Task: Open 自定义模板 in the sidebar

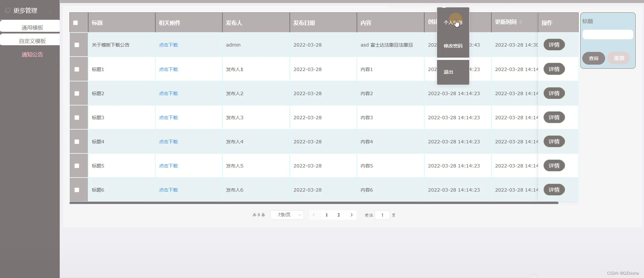Action: tap(30, 40)
